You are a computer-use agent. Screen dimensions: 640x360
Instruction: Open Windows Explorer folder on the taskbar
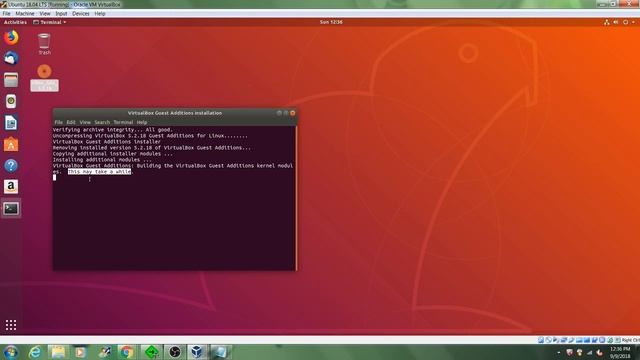pyautogui.click(x=58, y=352)
